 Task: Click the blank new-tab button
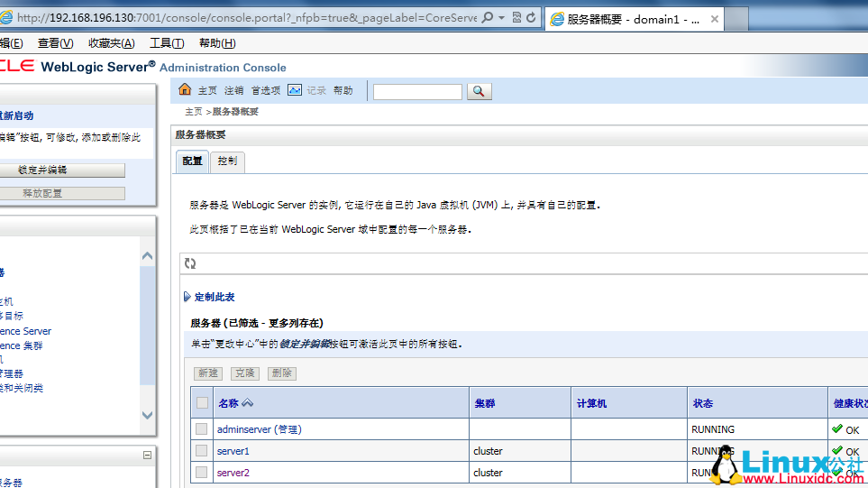click(x=736, y=20)
